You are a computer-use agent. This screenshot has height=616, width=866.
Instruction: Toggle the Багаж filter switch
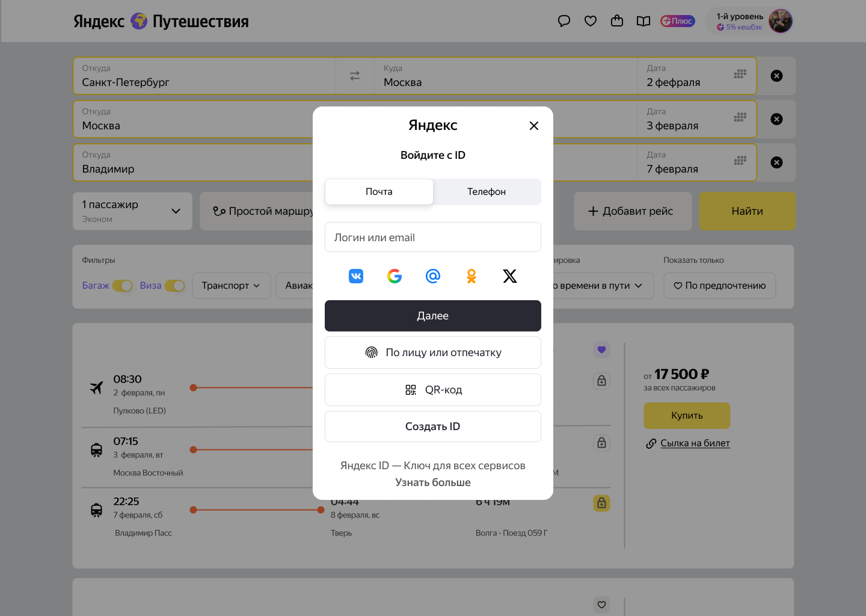pyautogui.click(x=123, y=286)
